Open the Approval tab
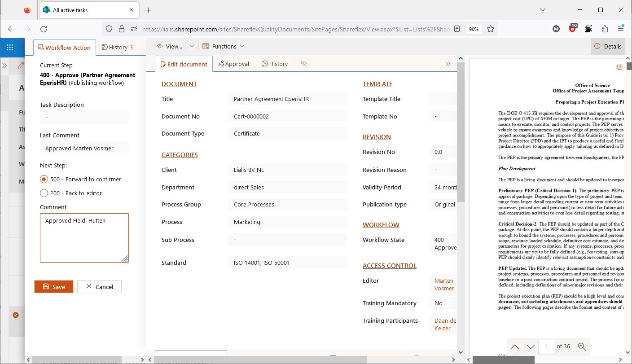 pos(234,64)
